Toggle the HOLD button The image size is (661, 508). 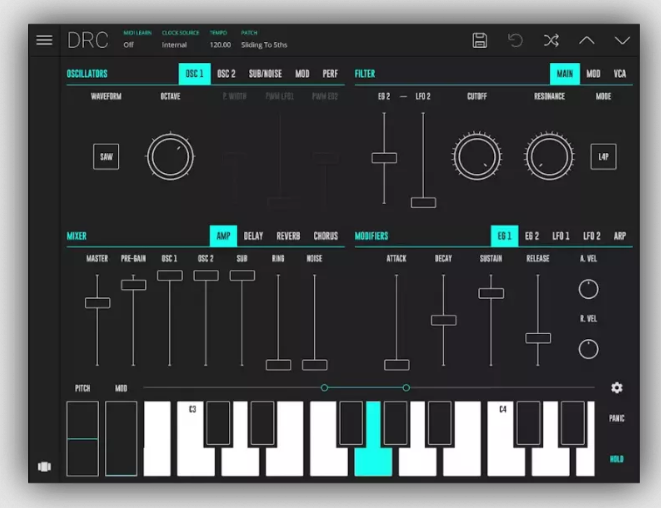[617, 459]
